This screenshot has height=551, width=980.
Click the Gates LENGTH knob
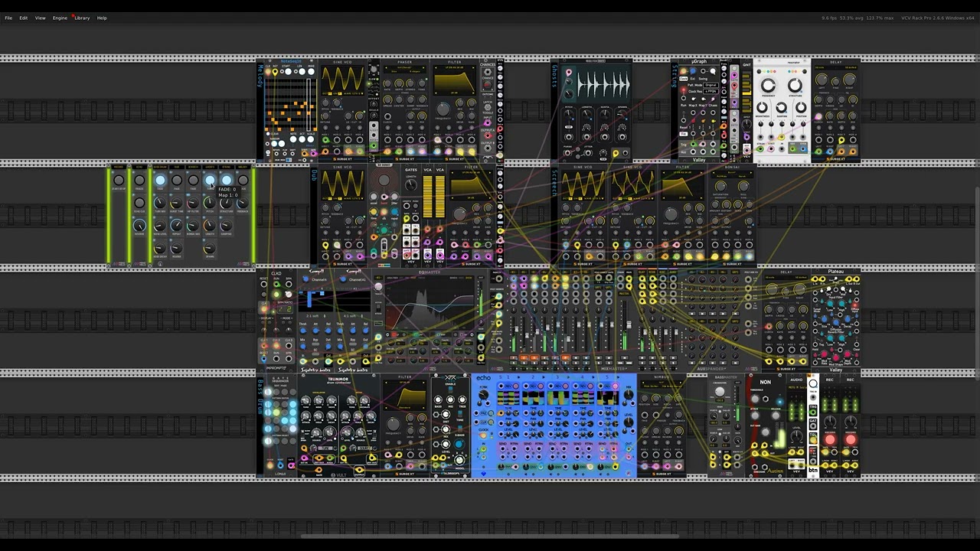[x=411, y=185]
